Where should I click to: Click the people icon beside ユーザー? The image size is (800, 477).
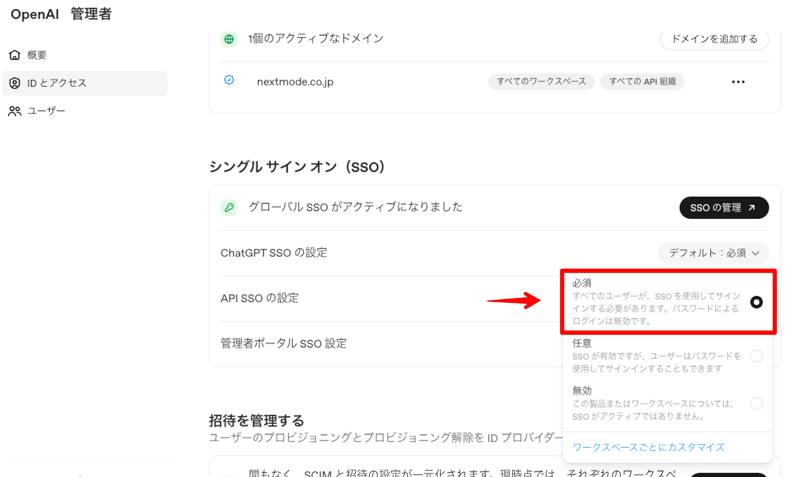click(14, 111)
